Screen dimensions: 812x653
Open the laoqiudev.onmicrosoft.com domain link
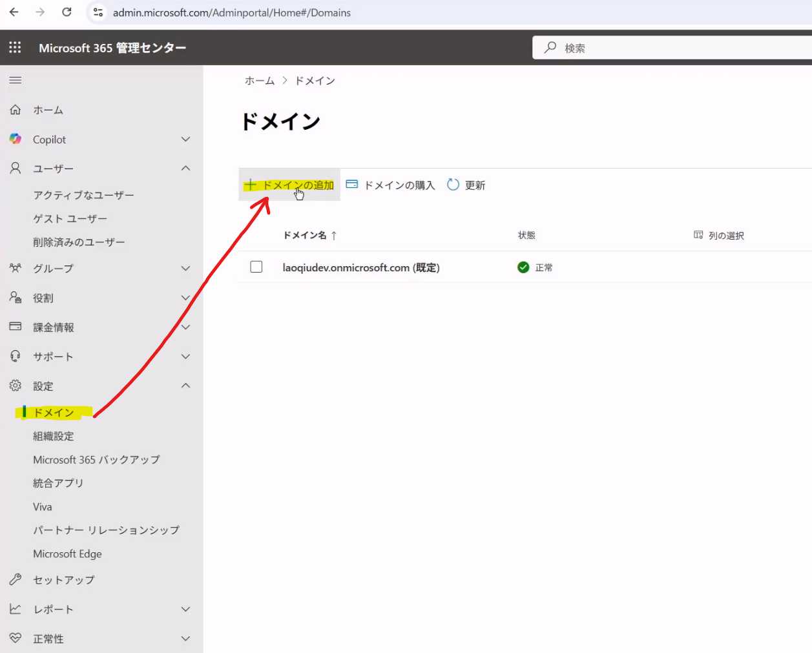tap(346, 267)
